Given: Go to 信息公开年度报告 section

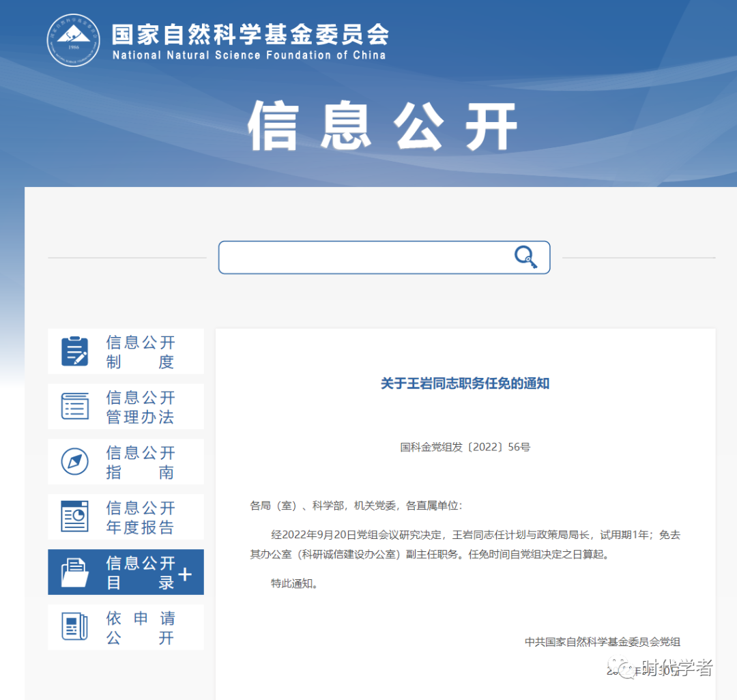Looking at the screenshot, I should (126, 516).
